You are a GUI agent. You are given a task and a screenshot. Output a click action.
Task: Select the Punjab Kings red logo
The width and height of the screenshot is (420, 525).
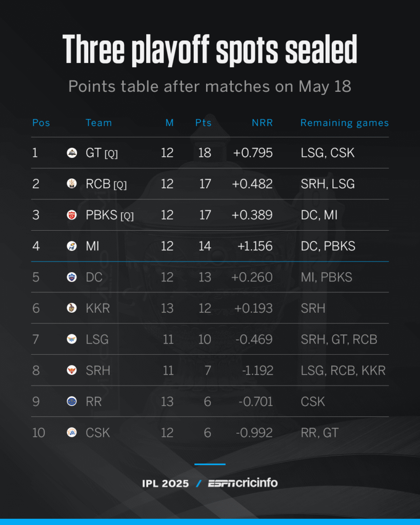[x=72, y=215]
